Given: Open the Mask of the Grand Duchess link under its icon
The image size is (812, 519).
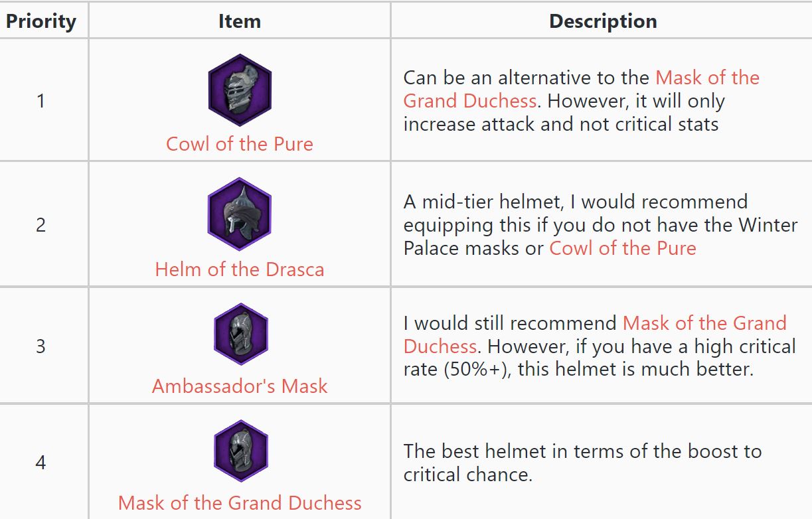Looking at the screenshot, I should (x=240, y=503).
